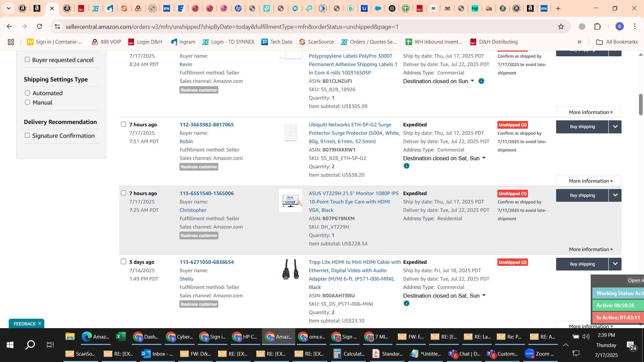The image size is (644, 362).
Task: Buy shipping for the Tripp Lite HDMI order
Action: tap(582, 264)
